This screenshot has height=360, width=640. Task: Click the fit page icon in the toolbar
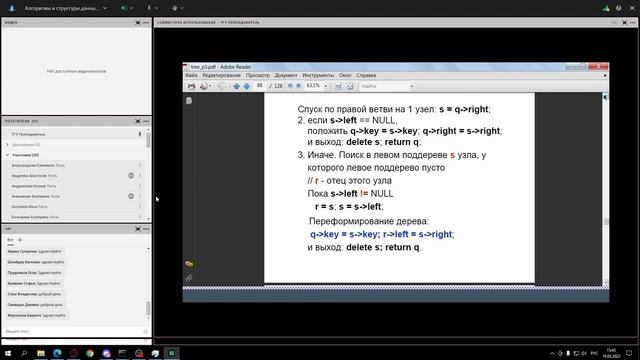[x=350, y=86]
